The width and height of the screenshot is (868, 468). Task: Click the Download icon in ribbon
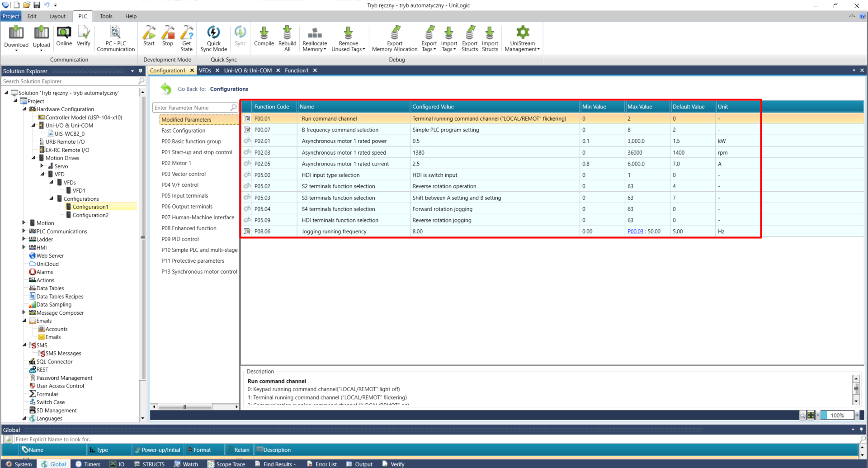point(16,37)
